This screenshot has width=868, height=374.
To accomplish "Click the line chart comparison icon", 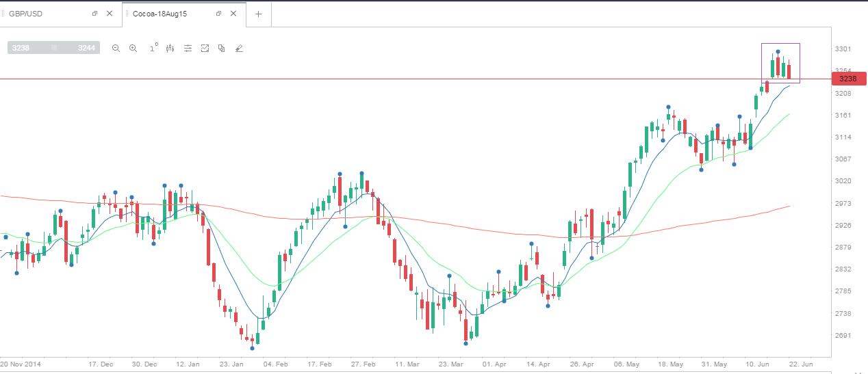I will 205,48.
